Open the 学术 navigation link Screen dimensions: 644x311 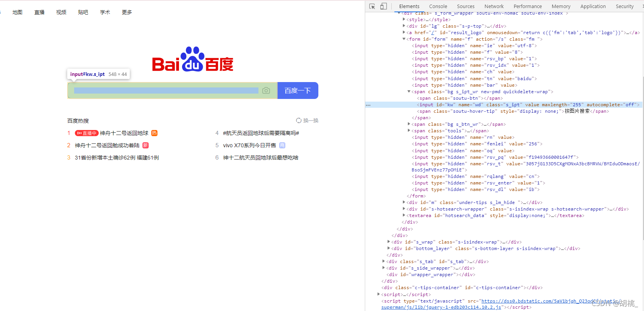(x=105, y=12)
